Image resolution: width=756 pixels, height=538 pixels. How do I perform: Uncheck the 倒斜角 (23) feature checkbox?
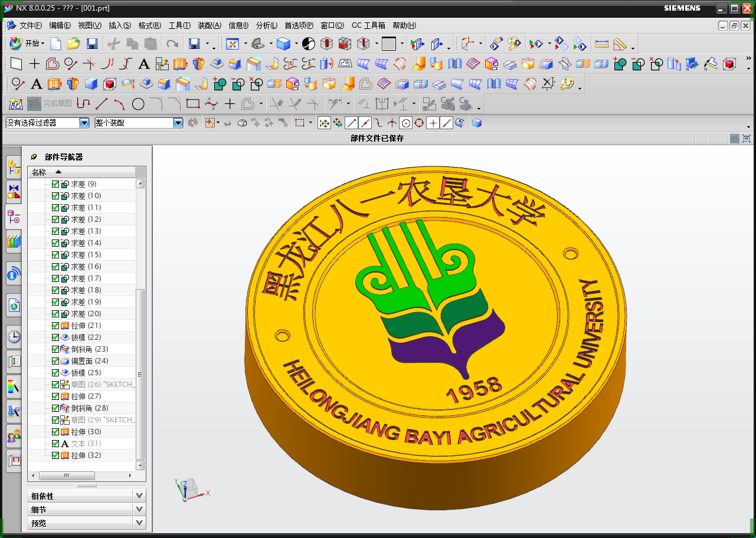point(55,349)
